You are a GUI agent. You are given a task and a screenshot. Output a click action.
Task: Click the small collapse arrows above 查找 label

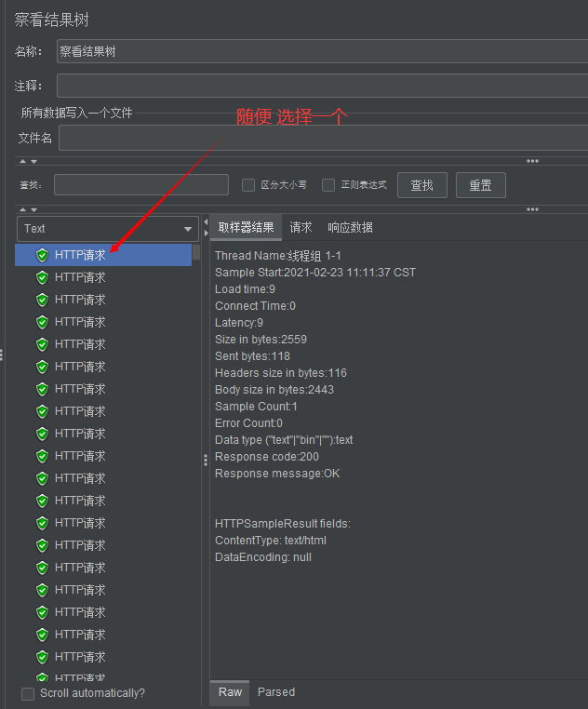coord(28,161)
